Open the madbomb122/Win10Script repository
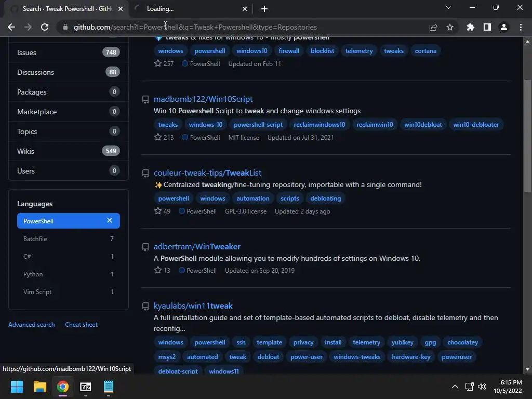 [x=203, y=99]
